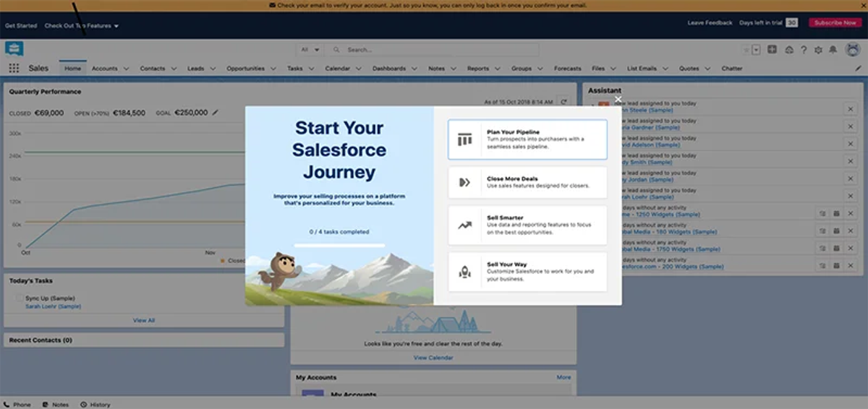Expand the Check Out Top Features dropdown
868x409 pixels.
[x=116, y=25]
